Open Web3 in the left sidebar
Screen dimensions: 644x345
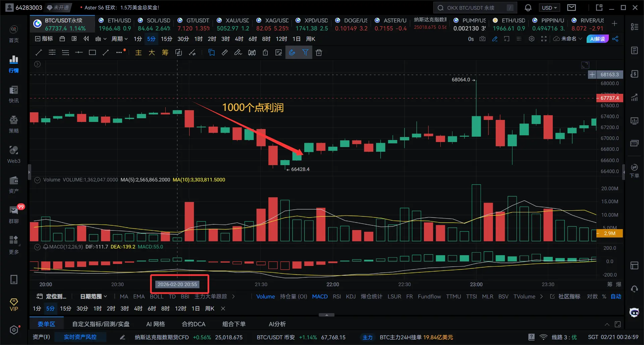[14, 154]
